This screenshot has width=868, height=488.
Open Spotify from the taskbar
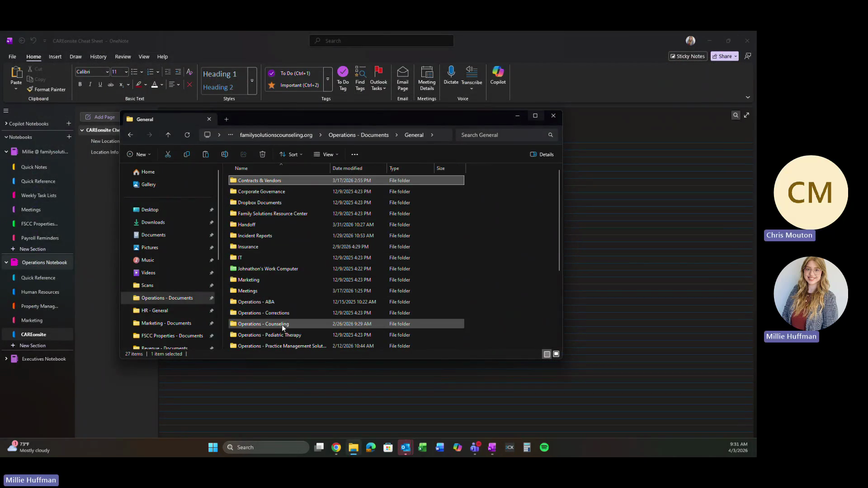click(x=544, y=447)
